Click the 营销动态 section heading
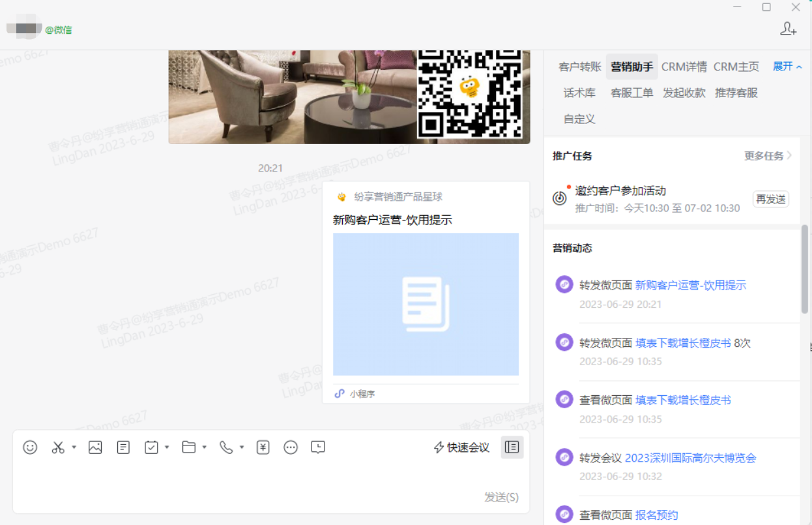The height and width of the screenshot is (525, 812). [x=572, y=248]
